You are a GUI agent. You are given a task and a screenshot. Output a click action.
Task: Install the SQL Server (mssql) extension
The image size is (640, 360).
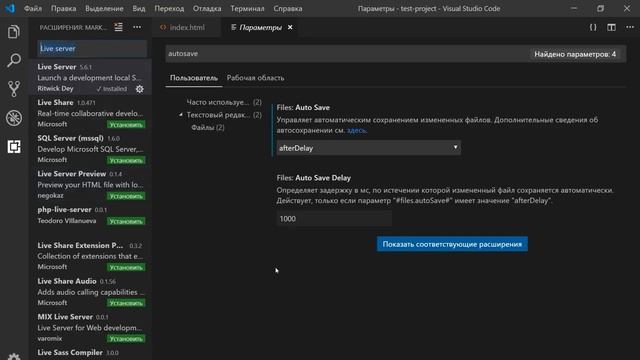(x=126, y=160)
